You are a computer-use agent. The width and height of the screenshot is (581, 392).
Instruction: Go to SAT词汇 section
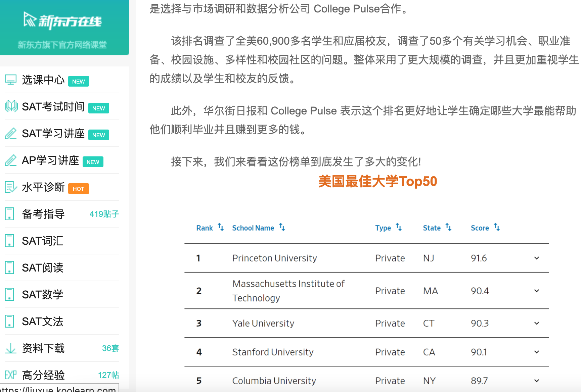[x=43, y=241]
